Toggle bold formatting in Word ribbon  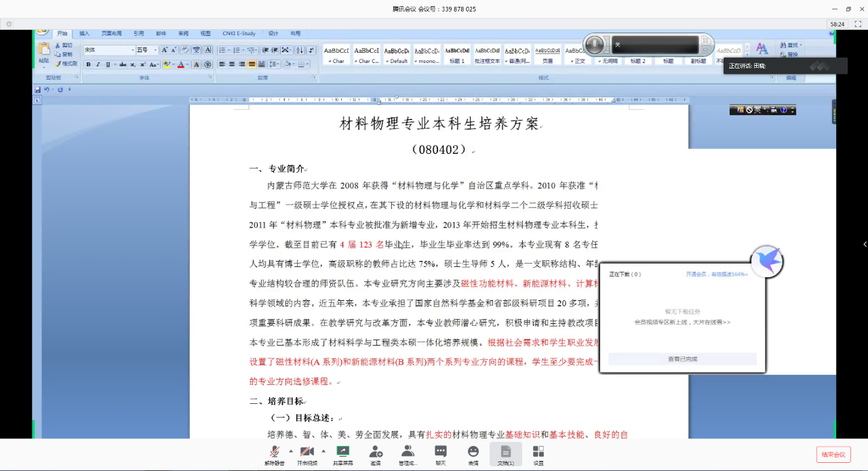[88, 64]
